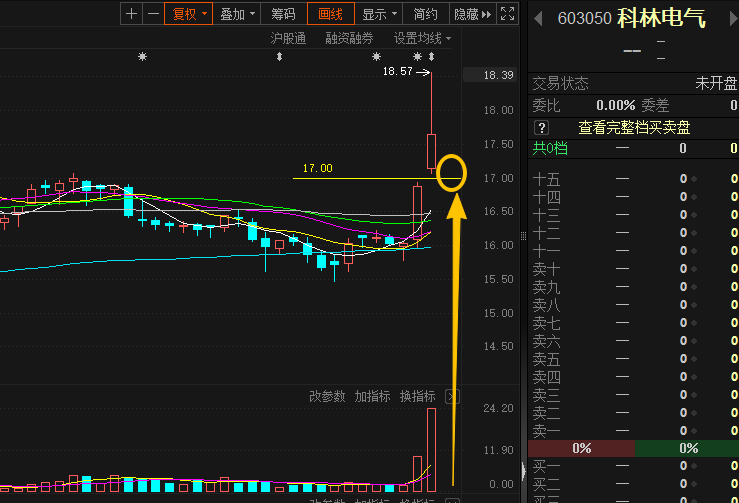Click the zoom in plus button
The image size is (739, 503).
131,14
